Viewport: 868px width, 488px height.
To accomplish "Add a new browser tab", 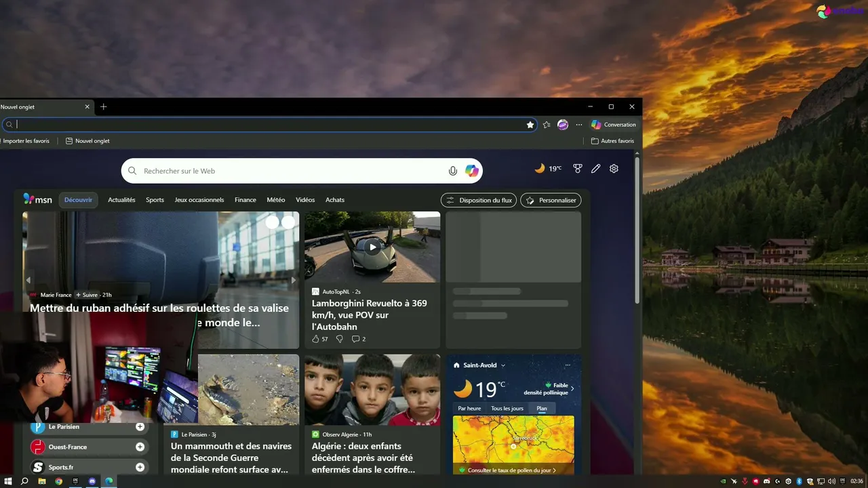I will coord(104,106).
